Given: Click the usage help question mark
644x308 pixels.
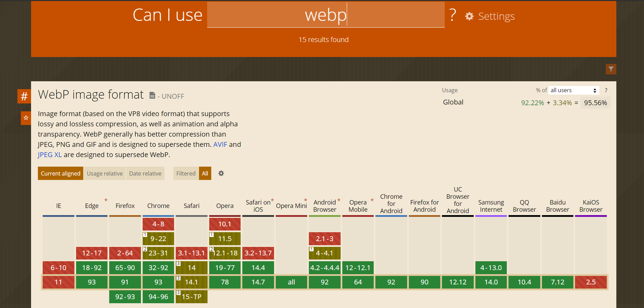Looking at the screenshot, I should point(606,90).
